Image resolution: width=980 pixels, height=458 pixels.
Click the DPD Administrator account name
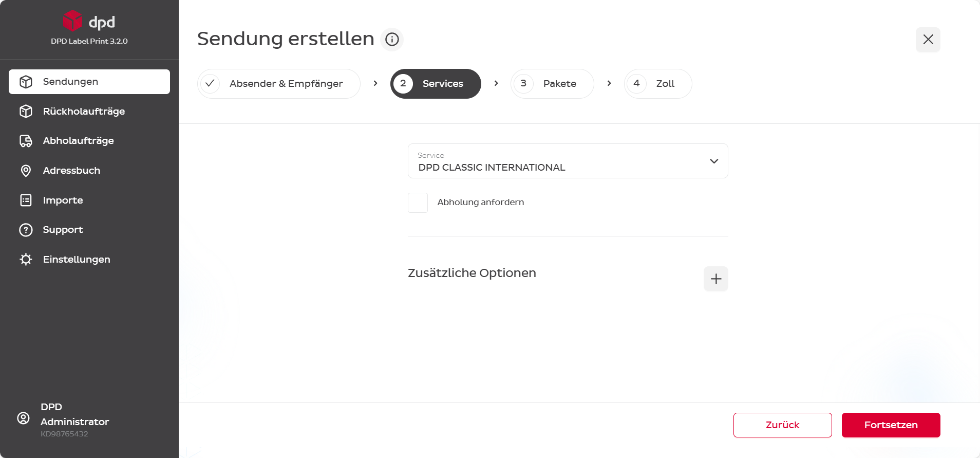click(75, 414)
